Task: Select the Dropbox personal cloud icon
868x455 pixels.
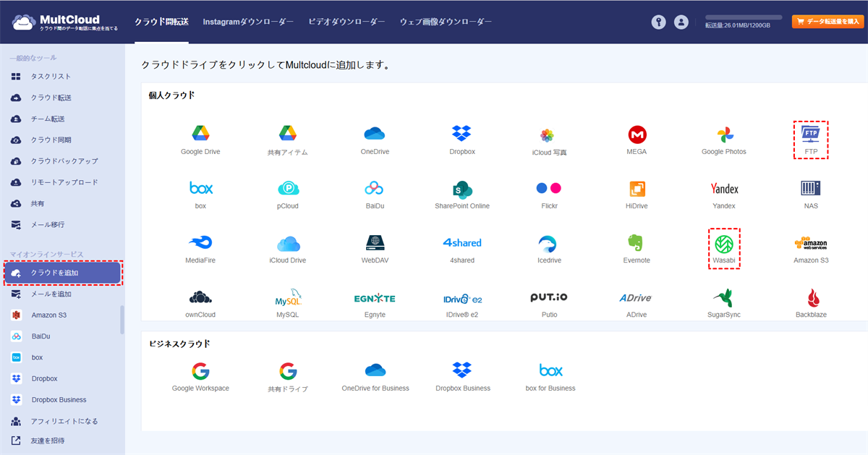Action: pyautogui.click(x=461, y=134)
